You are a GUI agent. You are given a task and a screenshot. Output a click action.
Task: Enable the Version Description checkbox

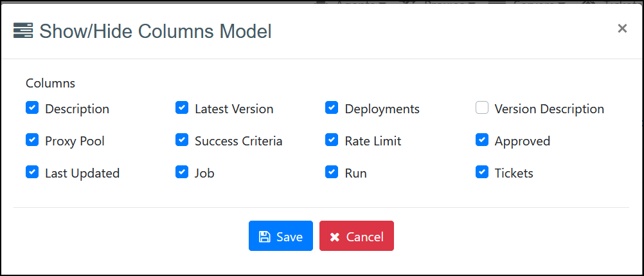tap(482, 108)
